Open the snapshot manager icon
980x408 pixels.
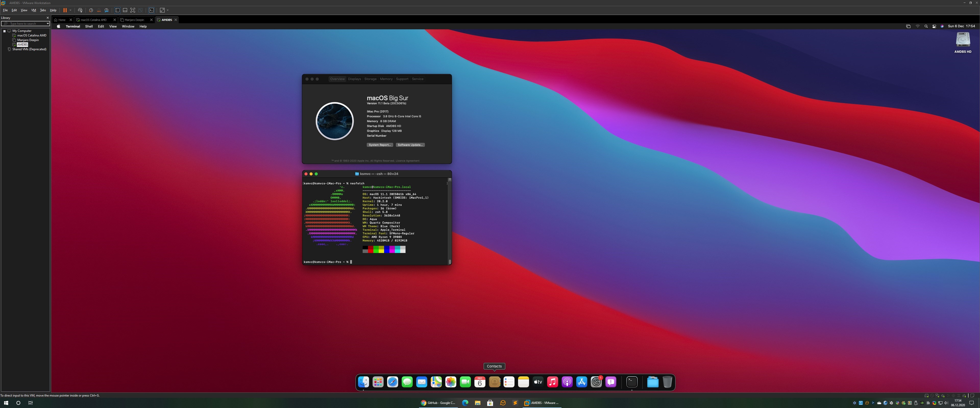[x=106, y=10]
